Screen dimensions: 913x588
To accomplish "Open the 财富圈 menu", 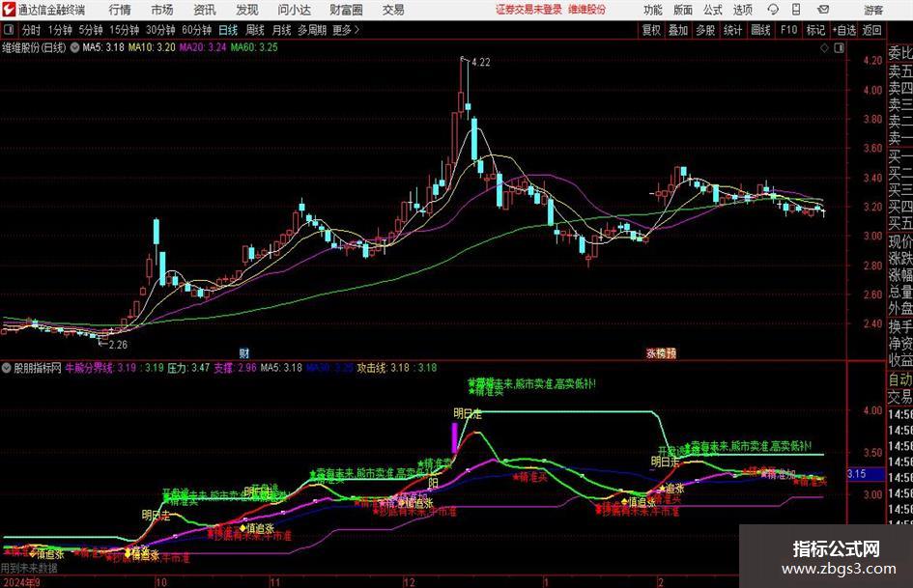I will click(x=346, y=10).
